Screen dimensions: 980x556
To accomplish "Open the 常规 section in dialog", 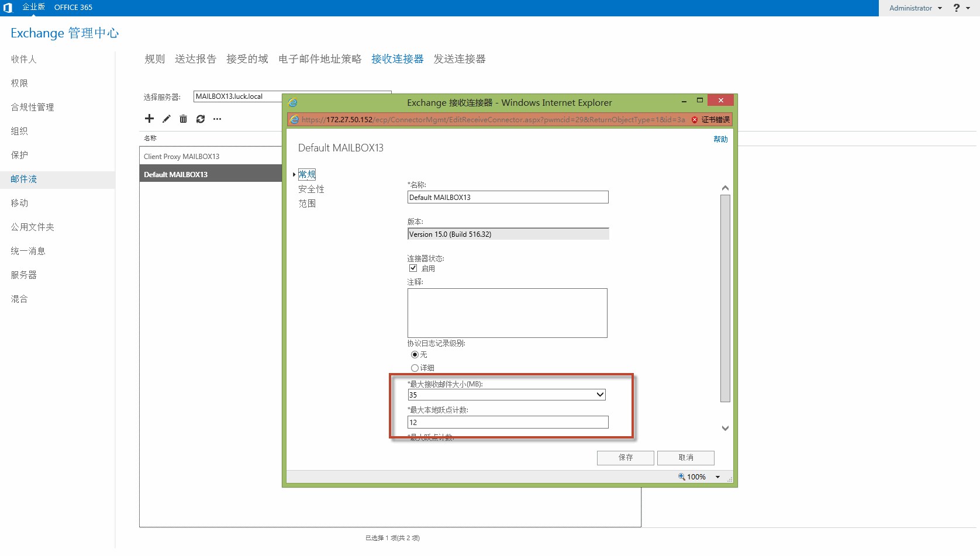I will pyautogui.click(x=307, y=174).
